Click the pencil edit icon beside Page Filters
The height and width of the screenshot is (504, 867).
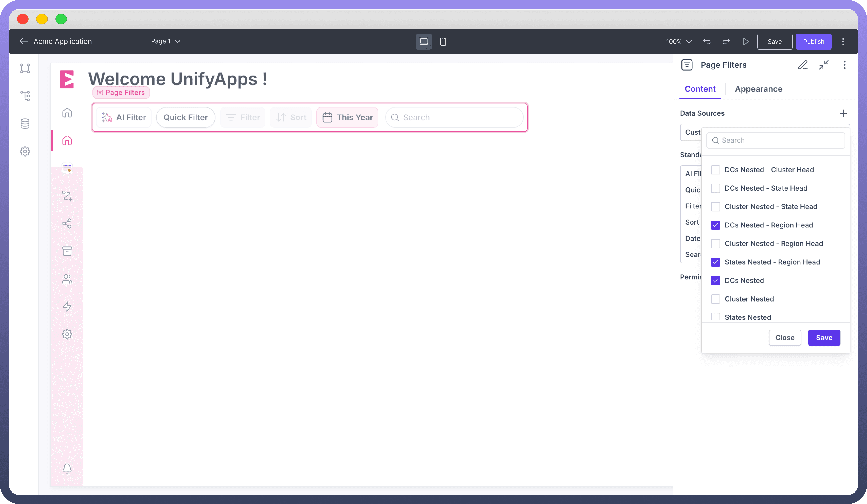point(803,65)
